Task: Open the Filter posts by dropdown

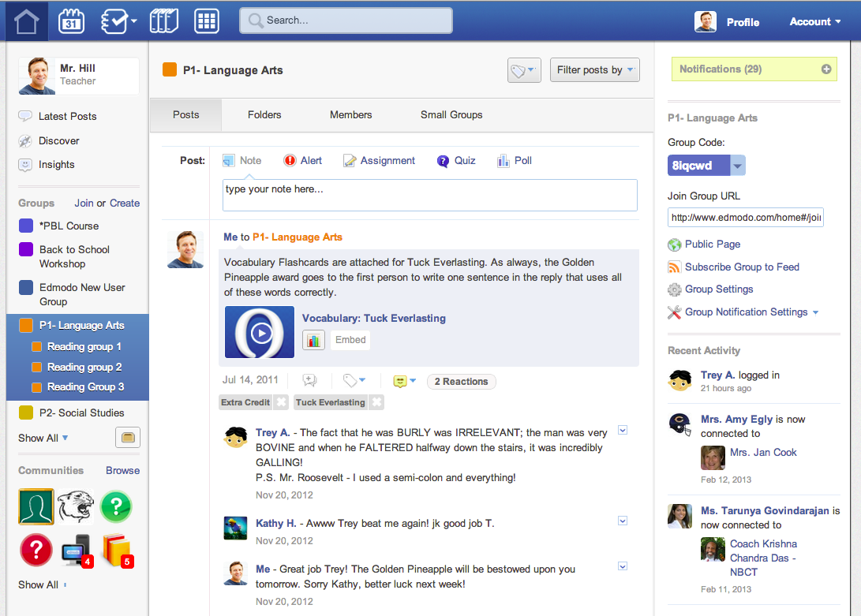Action: [x=594, y=70]
